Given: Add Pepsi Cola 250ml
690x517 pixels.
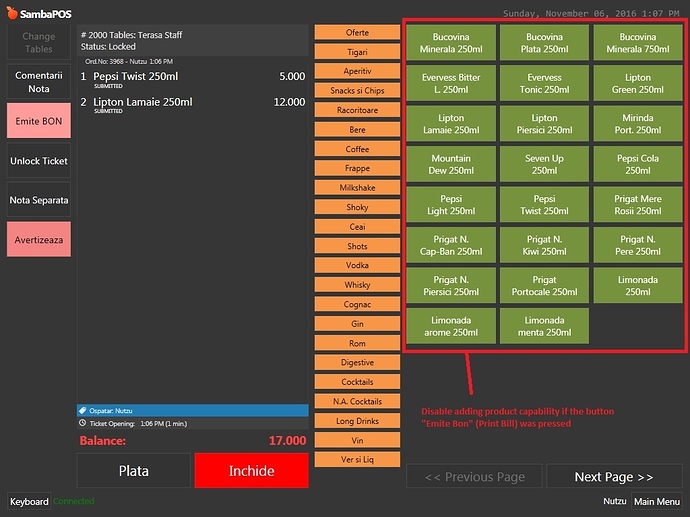Looking at the screenshot, I should pos(638,164).
